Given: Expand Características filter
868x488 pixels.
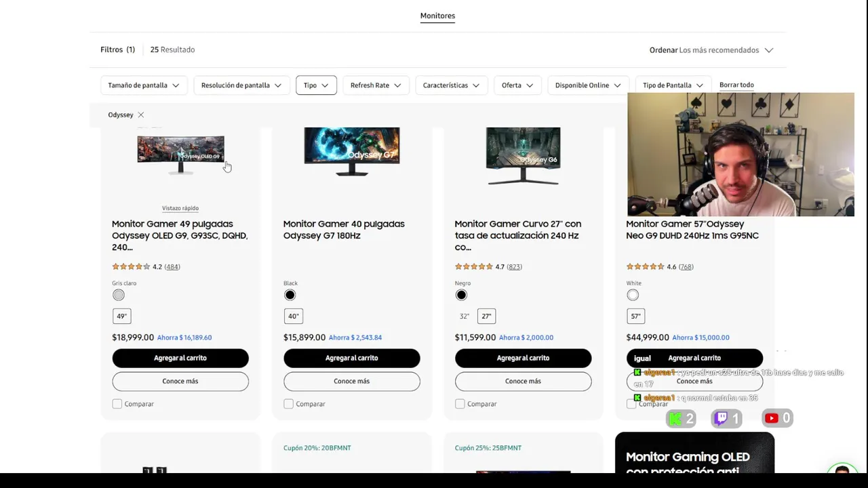Looking at the screenshot, I should 451,85.
